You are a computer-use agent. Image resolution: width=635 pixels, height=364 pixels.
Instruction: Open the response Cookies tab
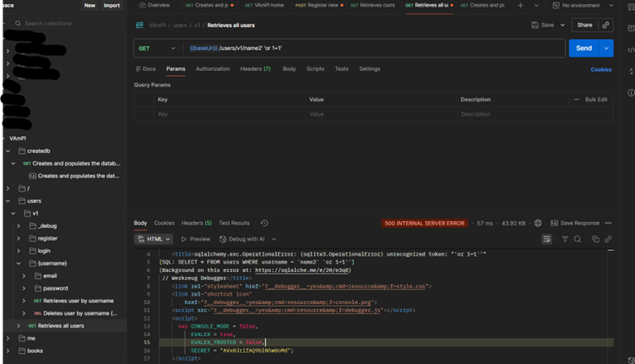click(164, 223)
